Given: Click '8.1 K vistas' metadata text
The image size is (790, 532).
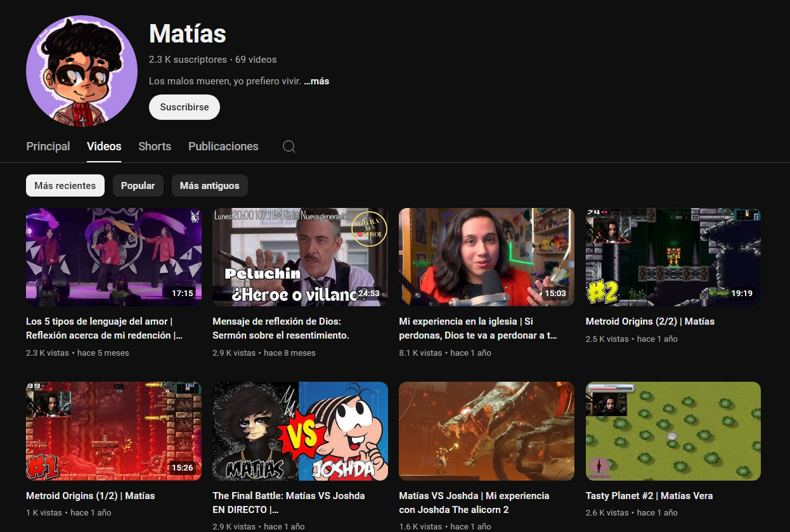Looking at the screenshot, I should click(x=420, y=353).
